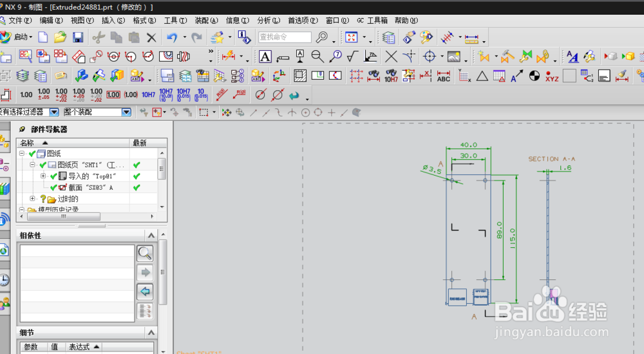This screenshot has width=644, height=354.
Task: Save the part with floppy disk icon
Action: tap(78, 37)
